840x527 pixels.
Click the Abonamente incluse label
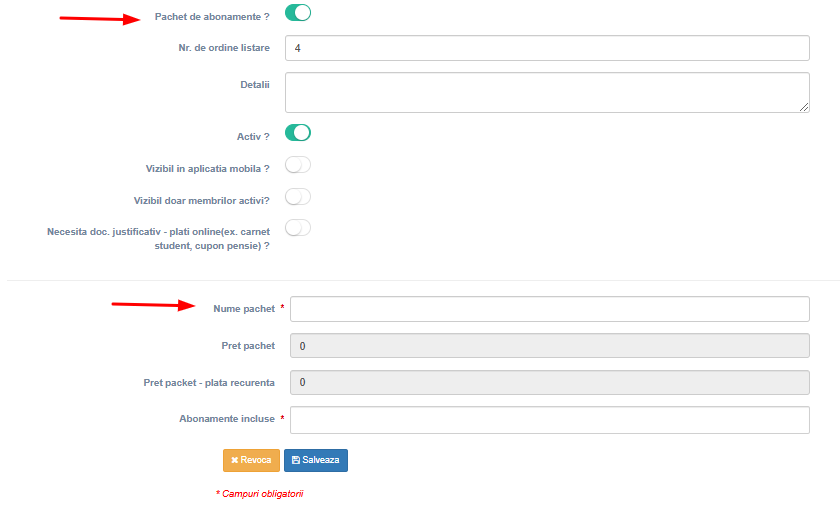(227, 419)
